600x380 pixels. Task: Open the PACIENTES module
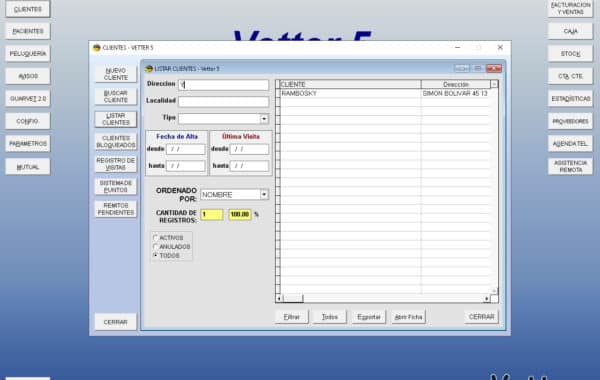28,31
